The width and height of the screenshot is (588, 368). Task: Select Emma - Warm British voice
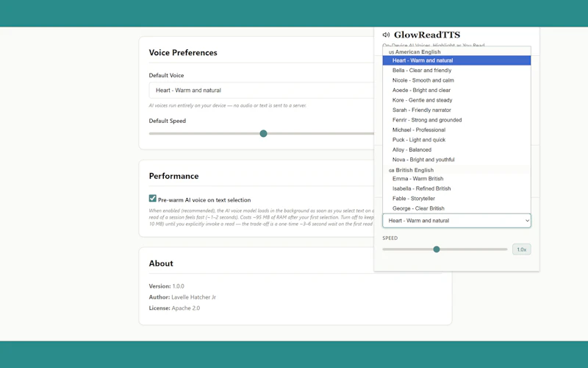pyautogui.click(x=456, y=179)
